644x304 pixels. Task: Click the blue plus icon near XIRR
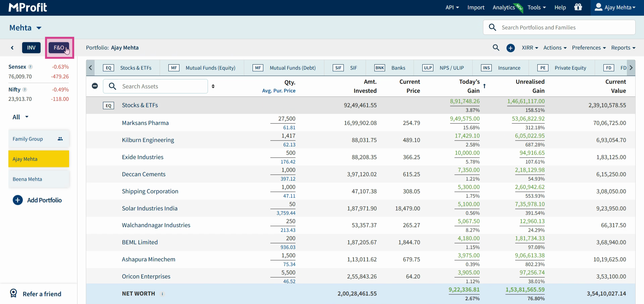click(511, 48)
